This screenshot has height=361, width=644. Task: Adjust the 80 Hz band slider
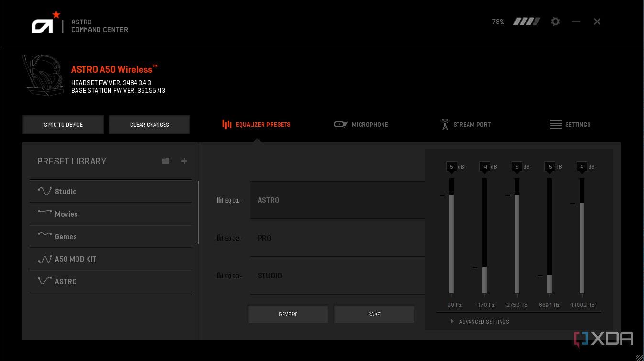pos(451,236)
